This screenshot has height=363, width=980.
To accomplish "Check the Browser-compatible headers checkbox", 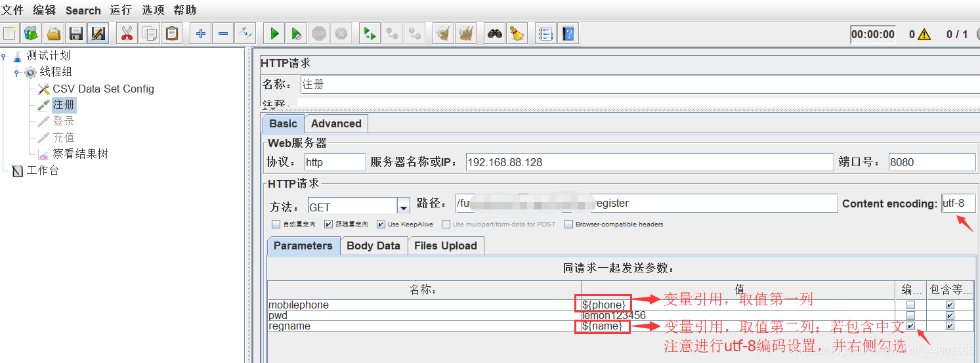I will pyautogui.click(x=569, y=224).
